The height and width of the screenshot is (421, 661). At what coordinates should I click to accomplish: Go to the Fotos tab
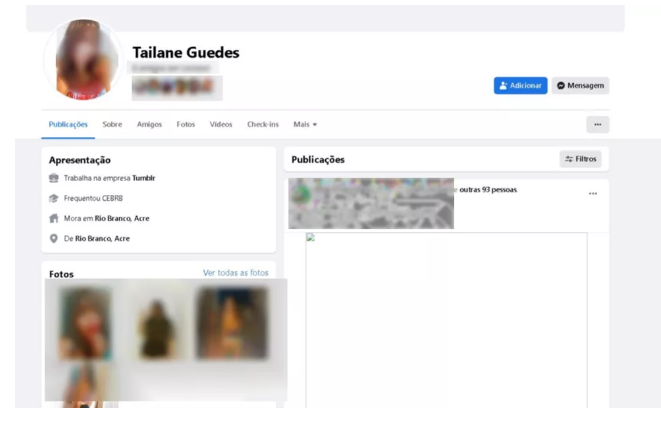pos(185,125)
